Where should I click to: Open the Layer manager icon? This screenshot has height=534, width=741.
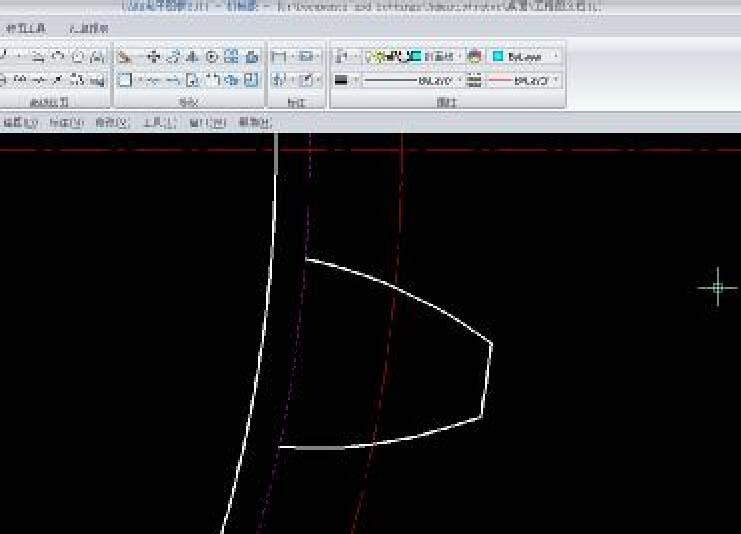pyautogui.click(x=340, y=57)
